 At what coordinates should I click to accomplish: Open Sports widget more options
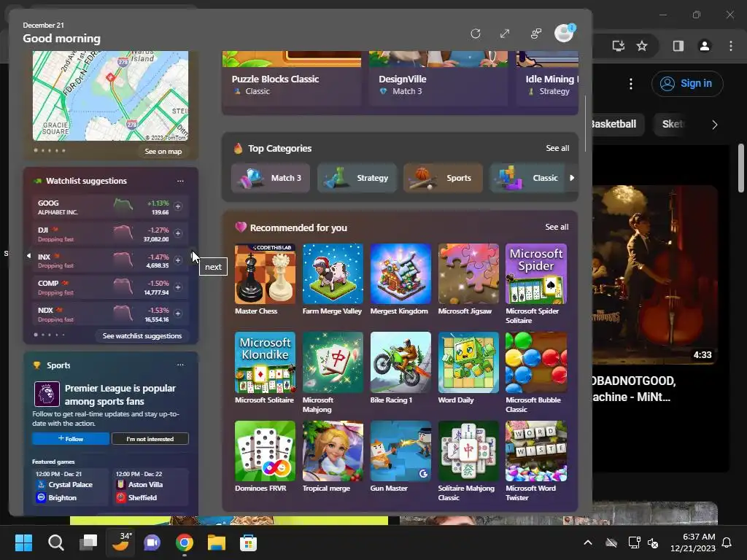pyautogui.click(x=180, y=365)
